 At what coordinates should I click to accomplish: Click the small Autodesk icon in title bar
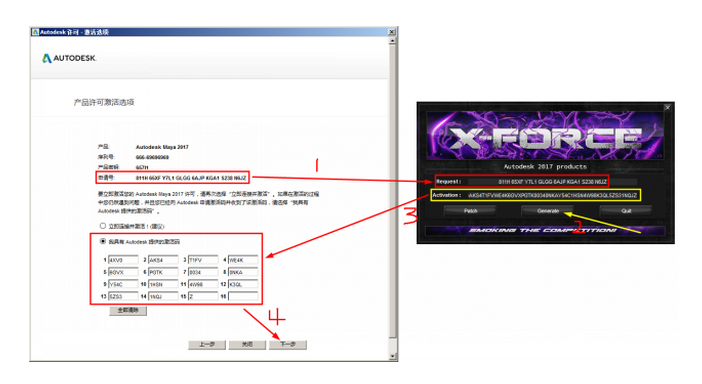(x=35, y=32)
